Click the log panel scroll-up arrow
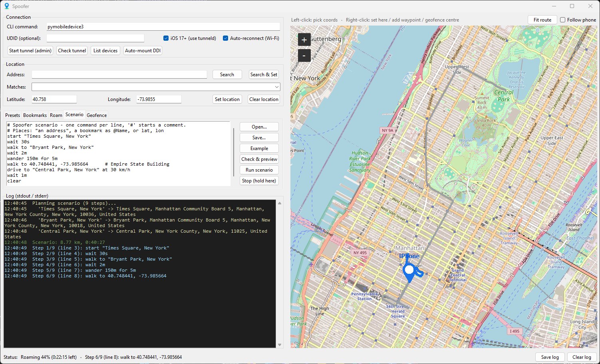600x364 pixels. (280, 203)
